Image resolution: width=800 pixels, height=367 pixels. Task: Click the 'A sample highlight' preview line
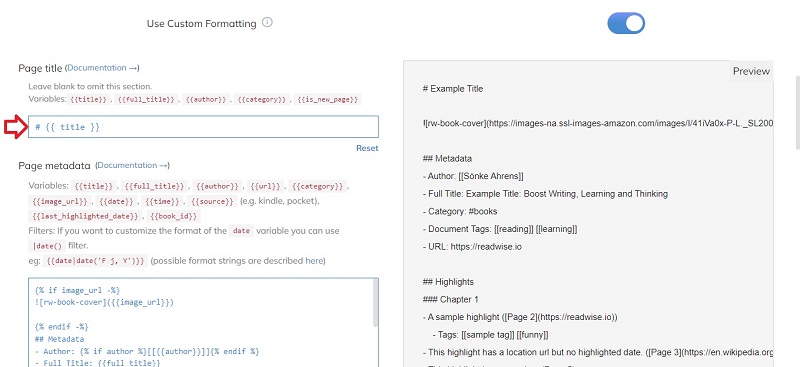pos(520,317)
